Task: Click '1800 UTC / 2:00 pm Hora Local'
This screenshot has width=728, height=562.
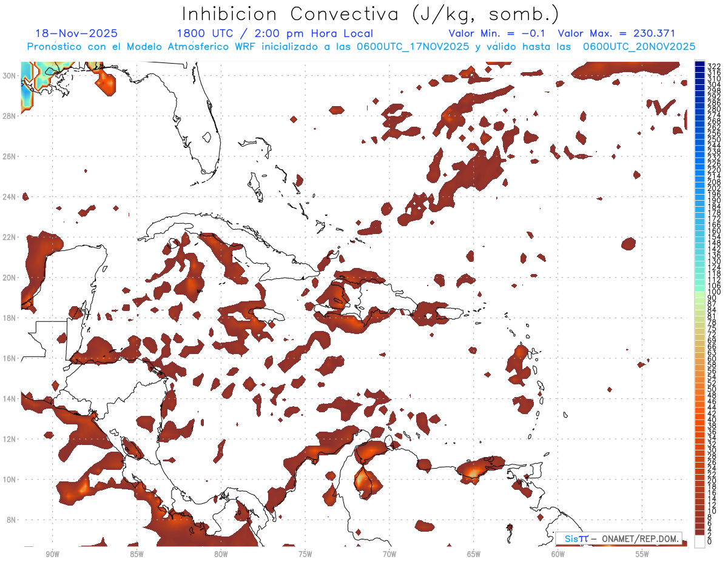Action: [x=275, y=33]
